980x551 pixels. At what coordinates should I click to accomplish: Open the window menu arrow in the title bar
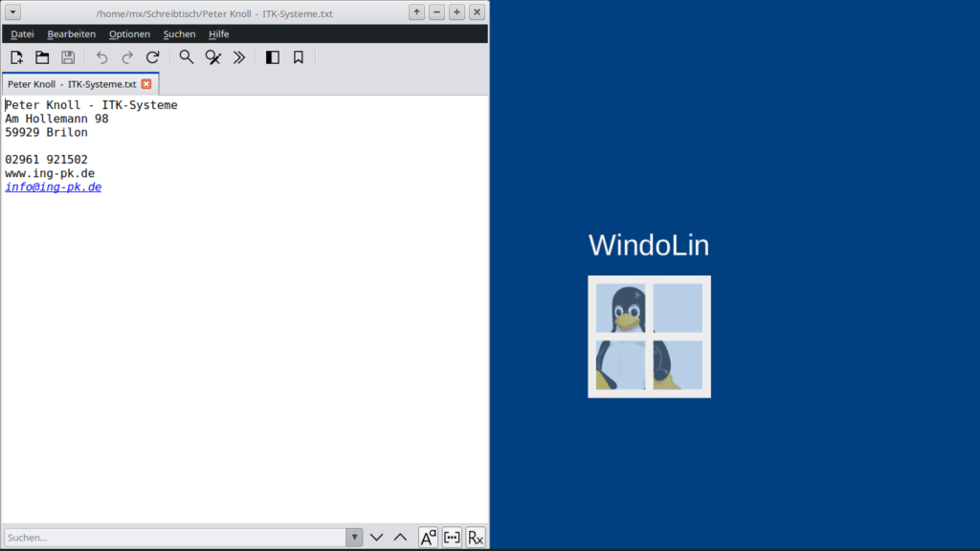12,11
